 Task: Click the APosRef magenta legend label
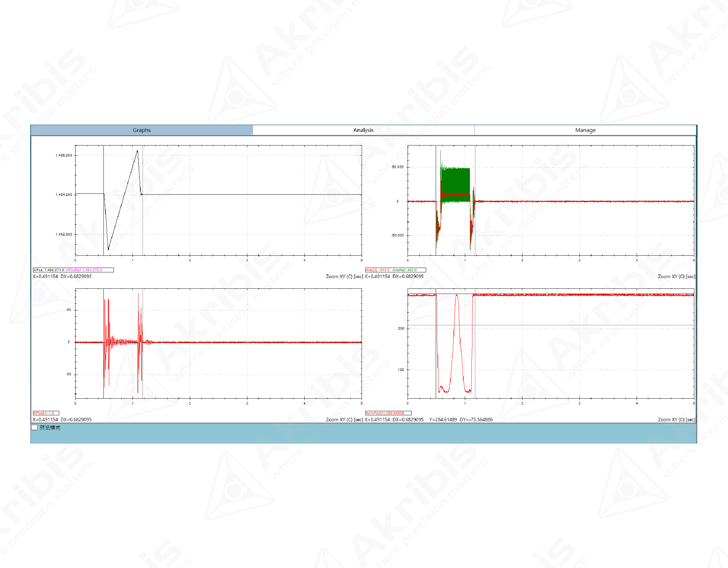click(84, 270)
